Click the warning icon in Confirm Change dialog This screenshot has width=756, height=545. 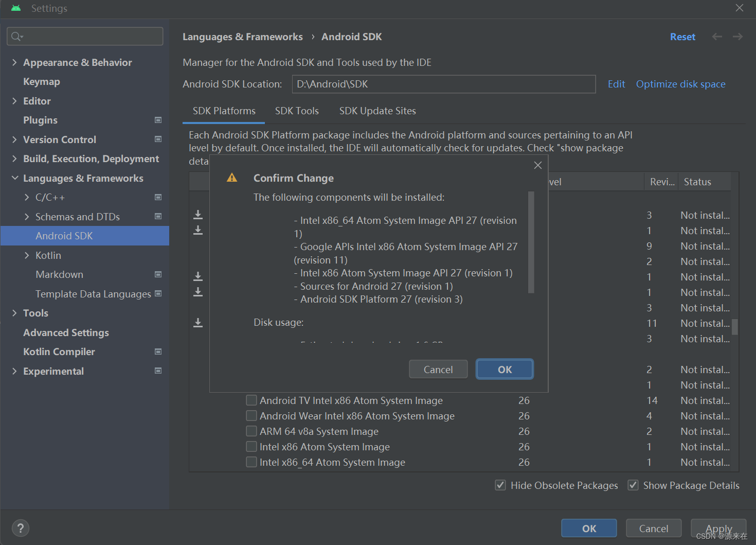pos(232,178)
